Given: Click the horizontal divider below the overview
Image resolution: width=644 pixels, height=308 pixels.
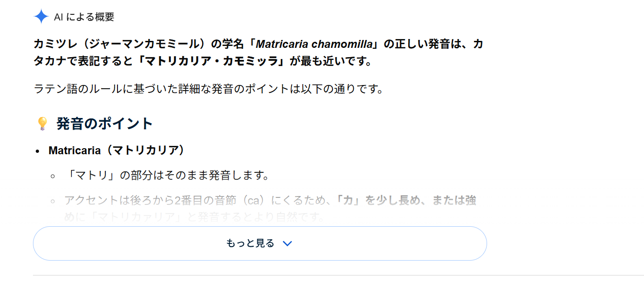Looking at the screenshot, I should click(x=338, y=275).
